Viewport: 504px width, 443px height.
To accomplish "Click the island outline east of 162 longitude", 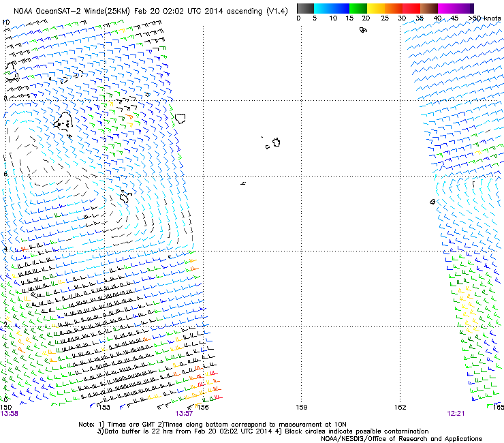I will pos(432,202).
